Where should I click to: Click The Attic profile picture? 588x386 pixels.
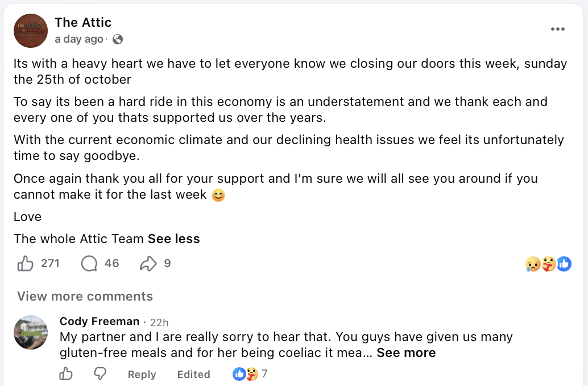tap(31, 31)
